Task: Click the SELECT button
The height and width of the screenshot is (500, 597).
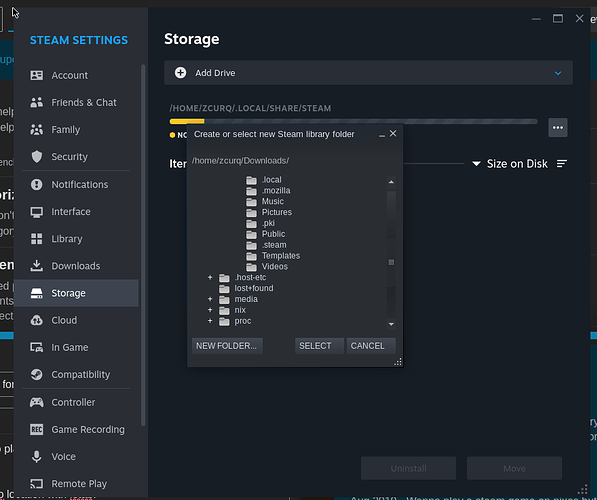Action: point(319,346)
